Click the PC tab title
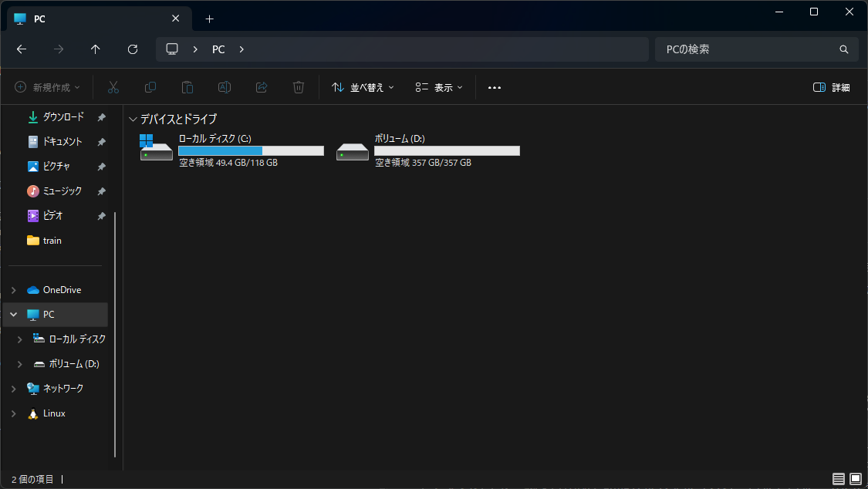 pyautogui.click(x=39, y=19)
